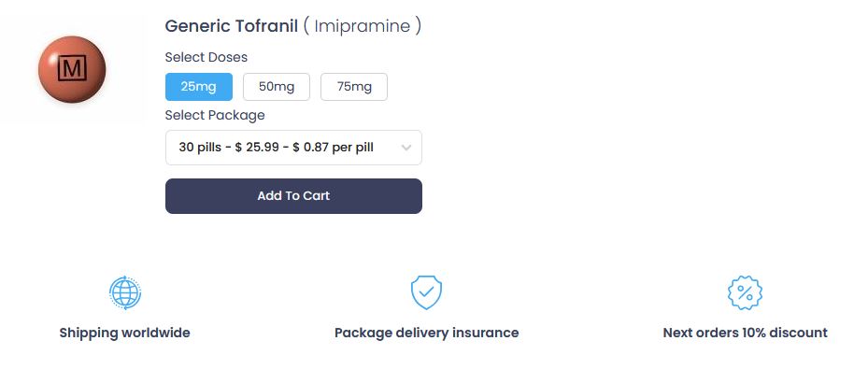
Task: Click the percent discount badge icon
Action: 745,292
